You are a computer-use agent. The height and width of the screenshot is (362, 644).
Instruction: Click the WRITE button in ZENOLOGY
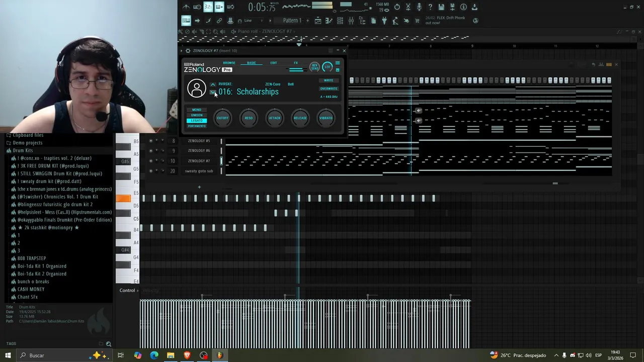(x=329, y=80)
